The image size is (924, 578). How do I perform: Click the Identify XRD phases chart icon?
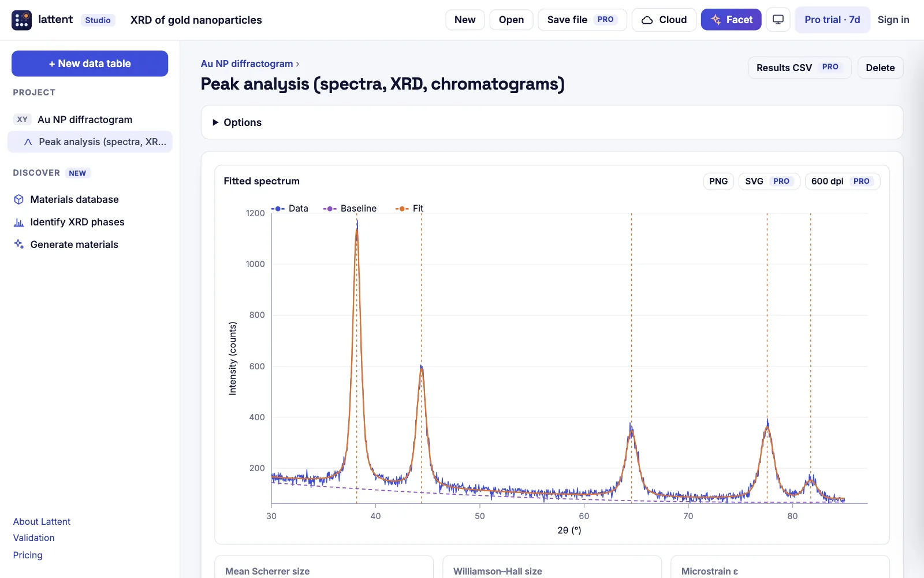pyautogui.click(x=19, y=222)
